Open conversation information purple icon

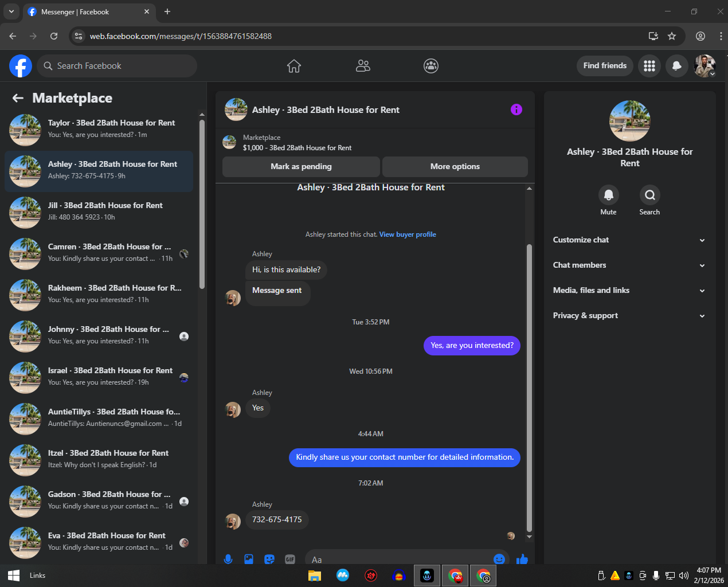coord(516,109)
